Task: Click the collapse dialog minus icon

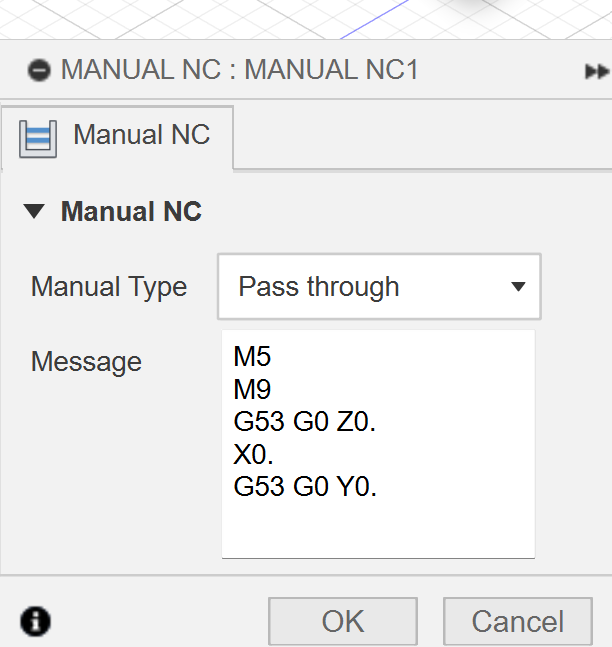Action: coord(39,70)
